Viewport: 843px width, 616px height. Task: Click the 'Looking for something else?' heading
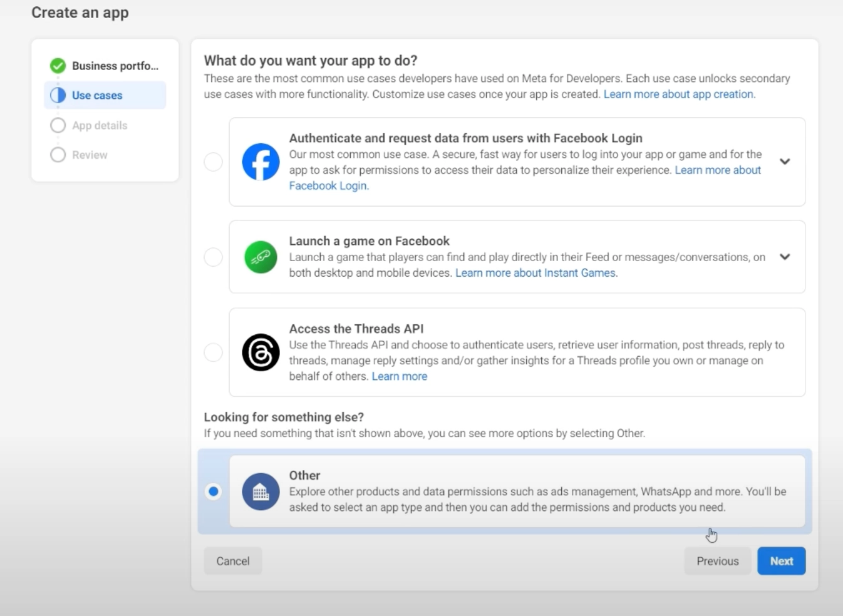[284, 417]
